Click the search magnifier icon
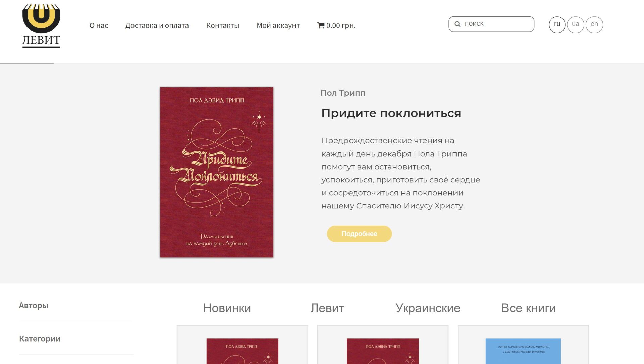This screenshot has width=644, height=364. tap(458, 24)
